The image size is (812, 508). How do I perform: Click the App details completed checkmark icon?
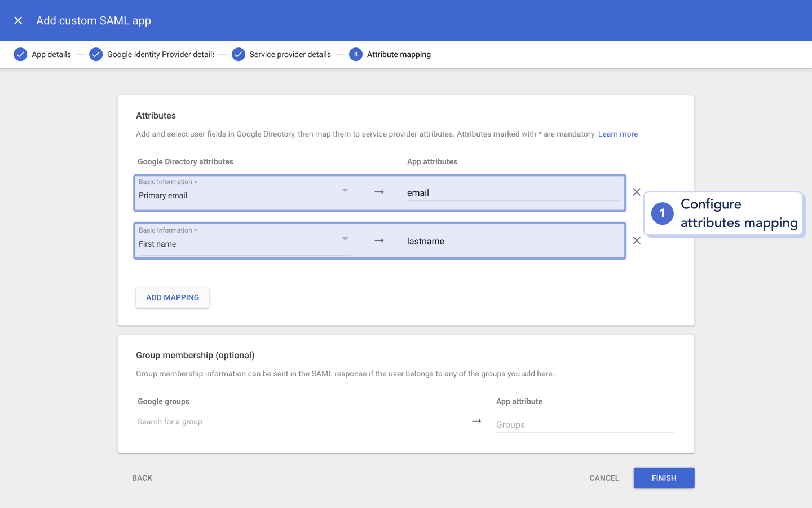point(20,54)
